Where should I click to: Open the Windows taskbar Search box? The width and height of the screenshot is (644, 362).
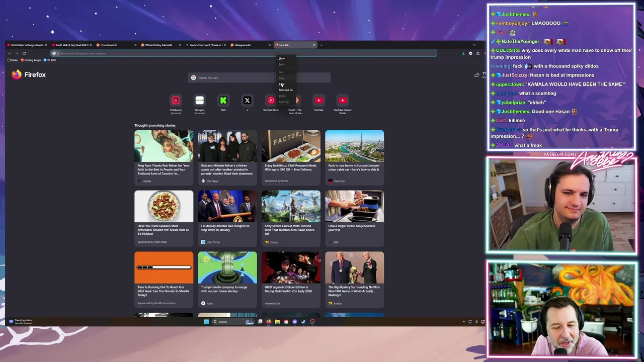pyautogui.click(x=233, y=322)
